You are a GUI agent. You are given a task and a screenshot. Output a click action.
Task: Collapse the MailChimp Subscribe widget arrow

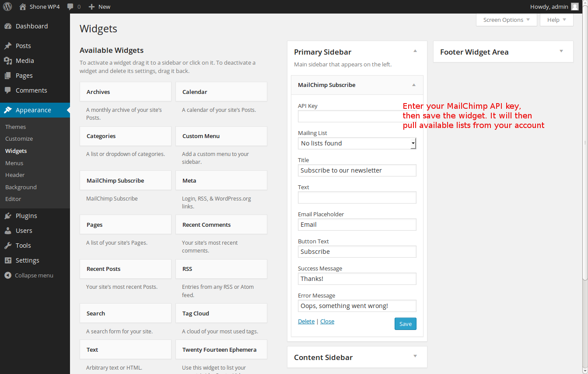tap(414, 85)
